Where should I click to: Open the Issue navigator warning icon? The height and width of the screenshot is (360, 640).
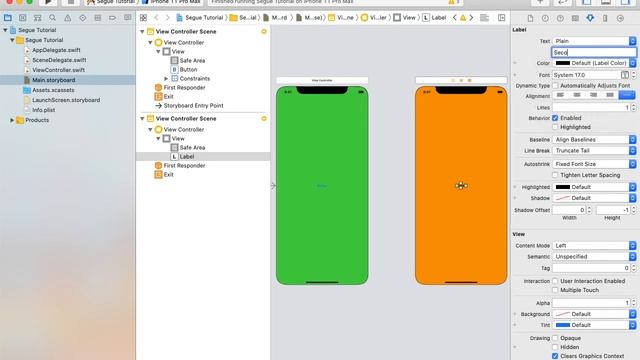pyautogui.click(x=67, y=18)
